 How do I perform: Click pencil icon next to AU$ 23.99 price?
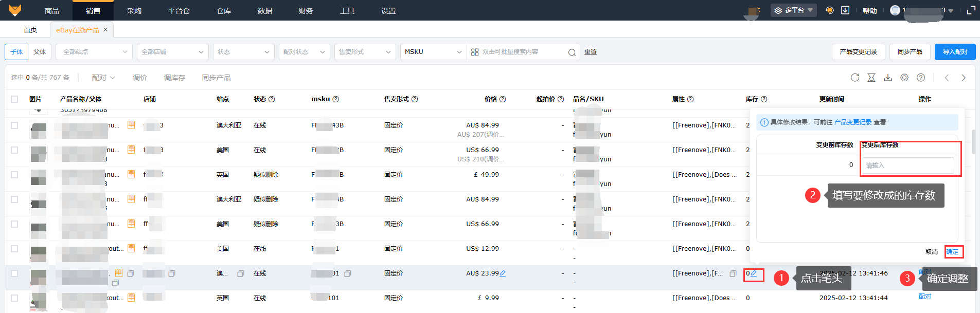(x=503, y=273)
